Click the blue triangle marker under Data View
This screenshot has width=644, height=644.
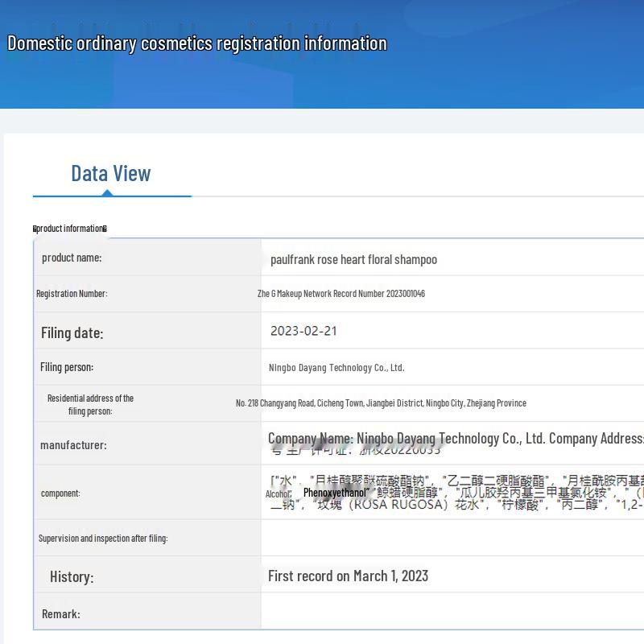[107, 192]
